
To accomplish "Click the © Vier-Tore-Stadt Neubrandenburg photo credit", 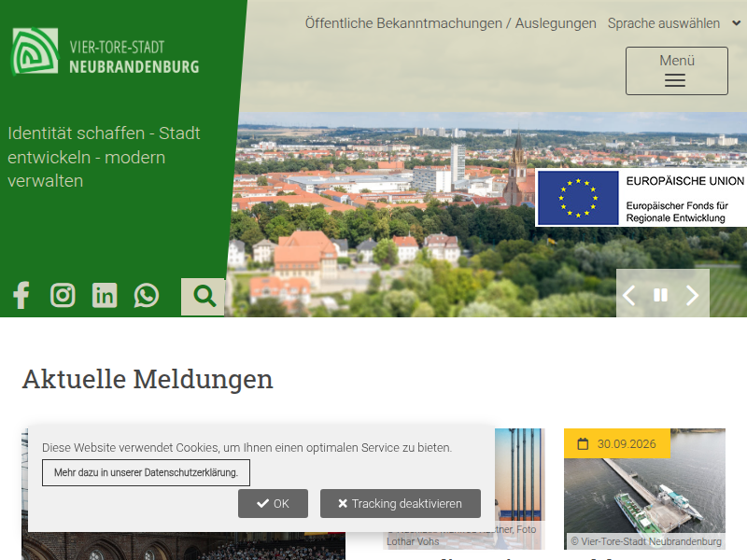I will coord(646,541).
